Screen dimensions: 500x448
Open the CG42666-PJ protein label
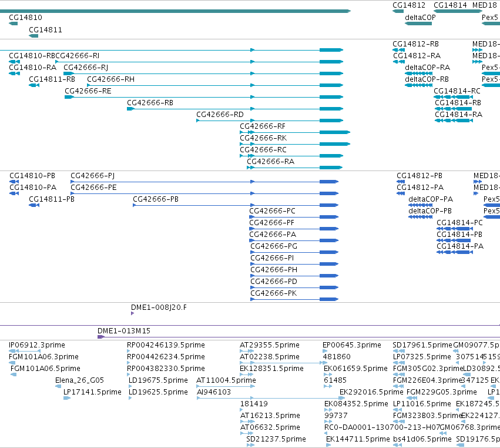(92, 176)
